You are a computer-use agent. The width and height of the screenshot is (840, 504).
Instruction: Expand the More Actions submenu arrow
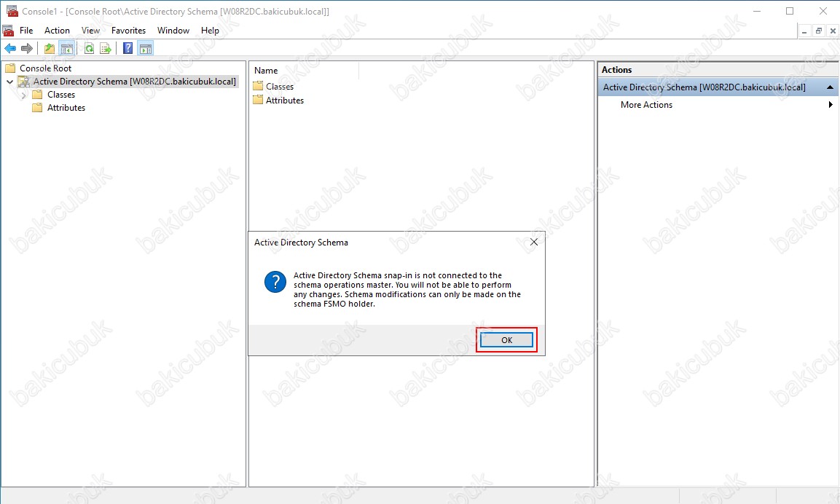(831, 105)
